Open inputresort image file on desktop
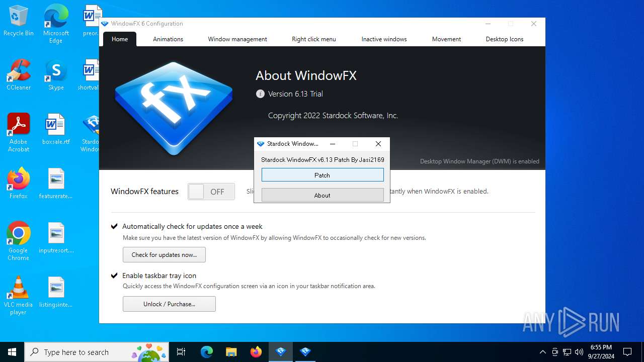Viewport: 644px width, 362px height. click(x=56, y=238)
